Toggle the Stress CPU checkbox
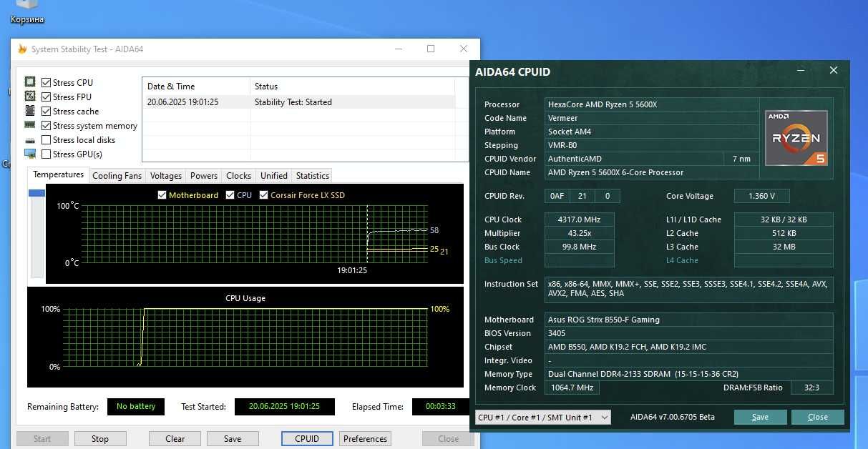This screenshot has width=868, height=449. [47, 83]
